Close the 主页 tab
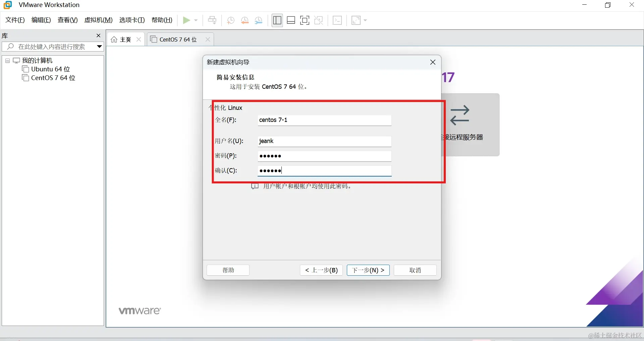Viewport: 644px width, 341px height. coord(139,40)
